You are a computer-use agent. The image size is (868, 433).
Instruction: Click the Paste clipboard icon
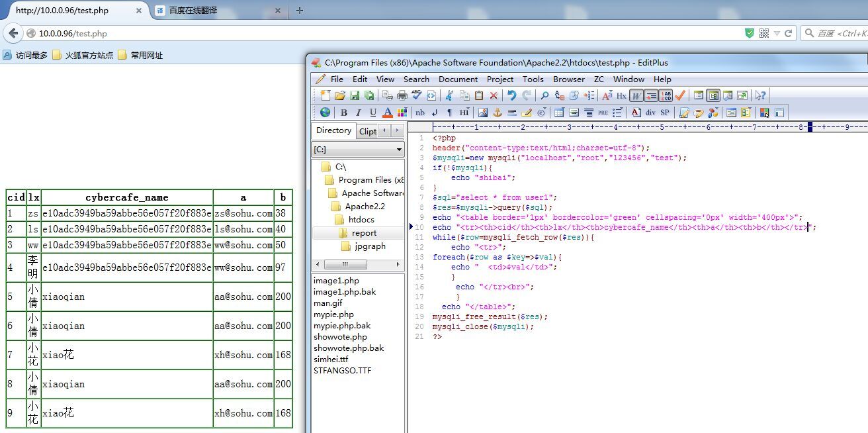(x=479, y=95)
